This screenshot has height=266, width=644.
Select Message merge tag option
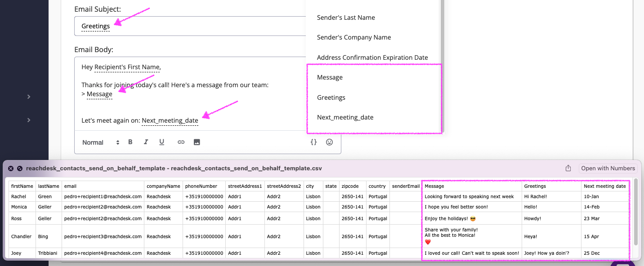[330, 77]
